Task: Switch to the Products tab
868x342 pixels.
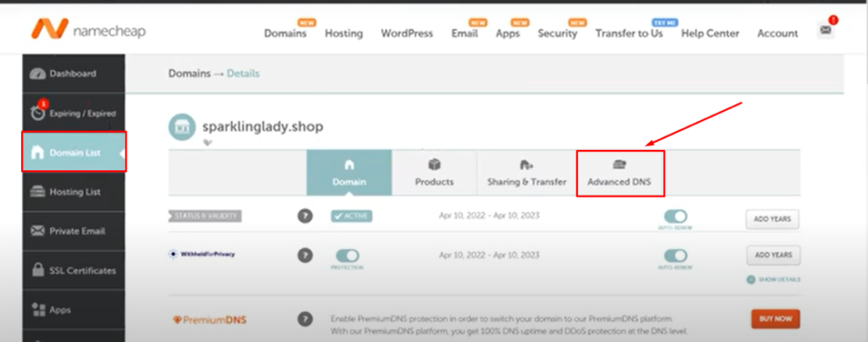Action: 435,173
